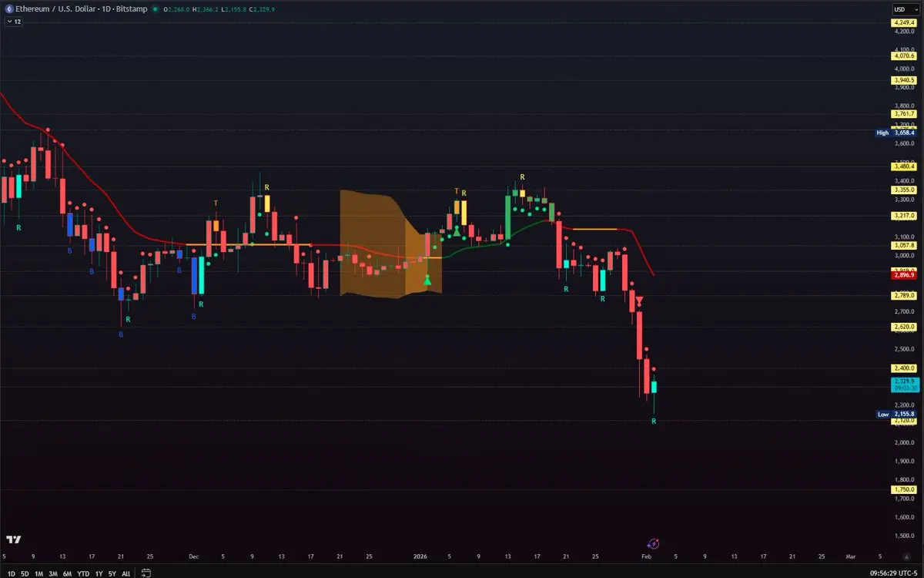The width and height of the screenshot is (924, 578).
Task: Click the Low 2,155.8 price label
Action: click(896, 414)
